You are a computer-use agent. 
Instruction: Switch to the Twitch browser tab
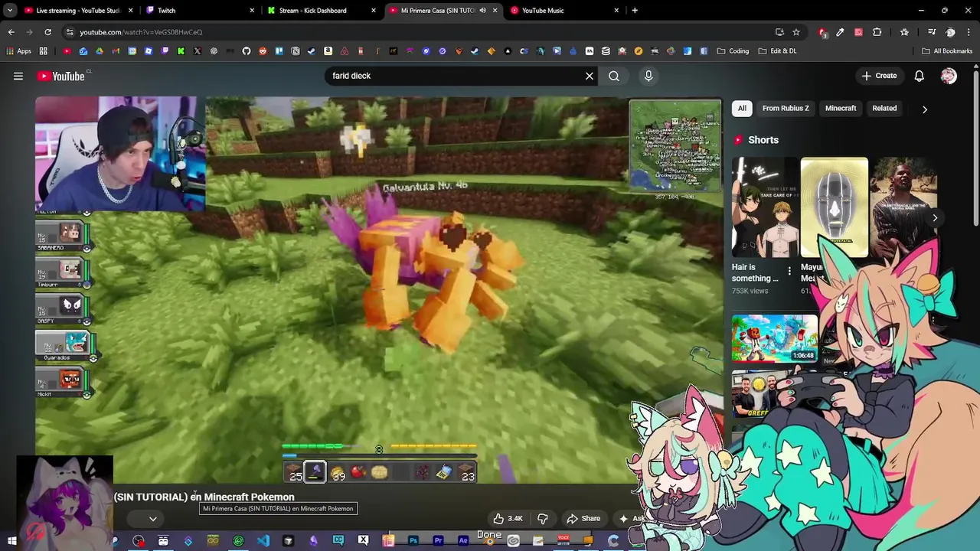coord(199,11)
